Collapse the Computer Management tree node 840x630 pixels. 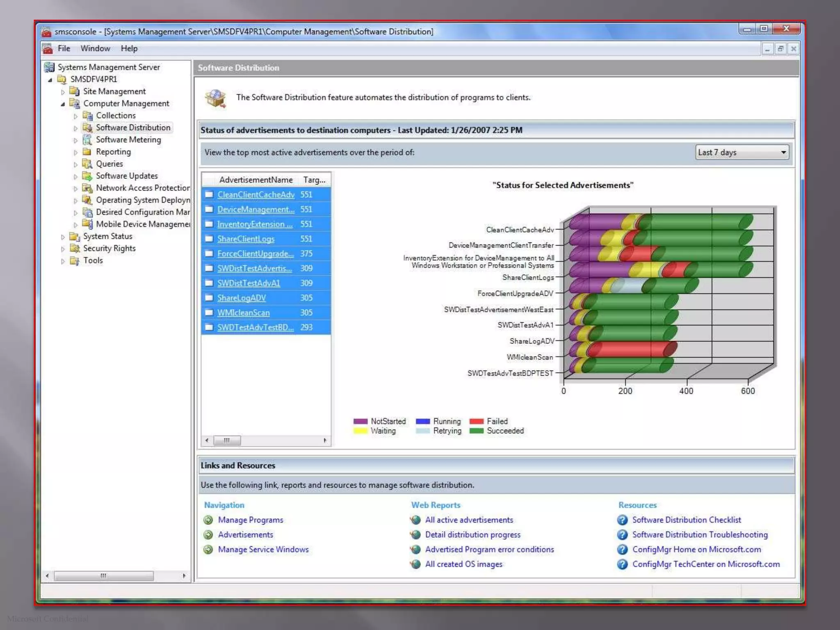point(63,104)
